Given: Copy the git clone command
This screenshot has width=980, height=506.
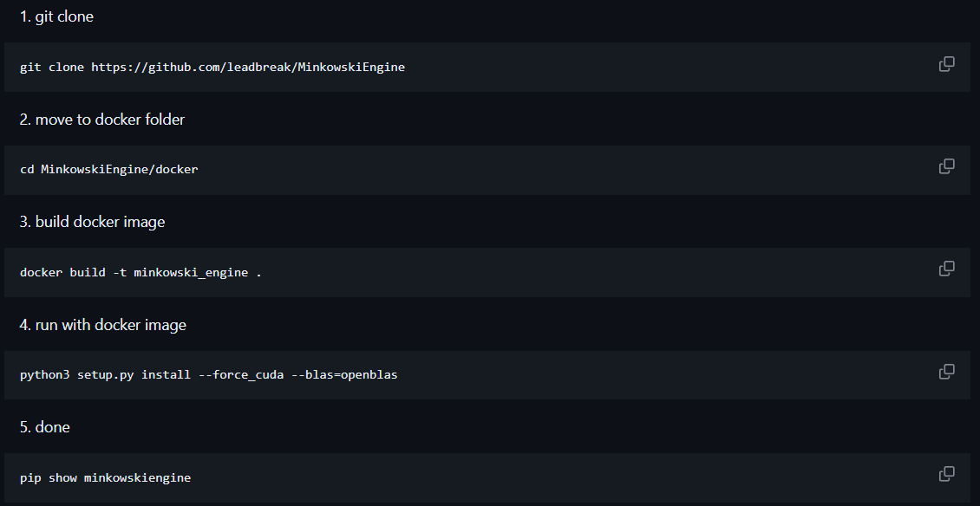Looking at the screenshot, I should tap(946, 66).
